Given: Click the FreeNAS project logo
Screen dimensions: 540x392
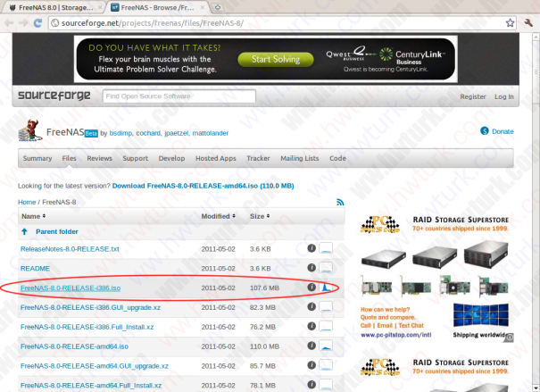Looking at the screenshot, I should [x=30, y=131].
